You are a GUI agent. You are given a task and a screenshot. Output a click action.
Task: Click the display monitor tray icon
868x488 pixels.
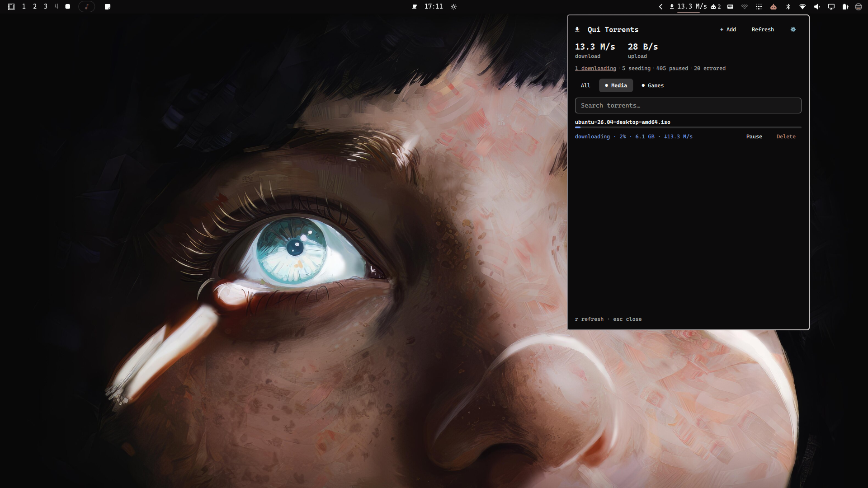[x=831, y=7]
